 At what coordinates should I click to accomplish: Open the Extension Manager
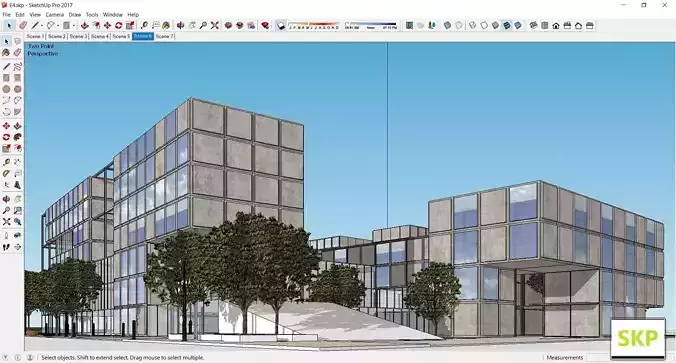[265, 25]
